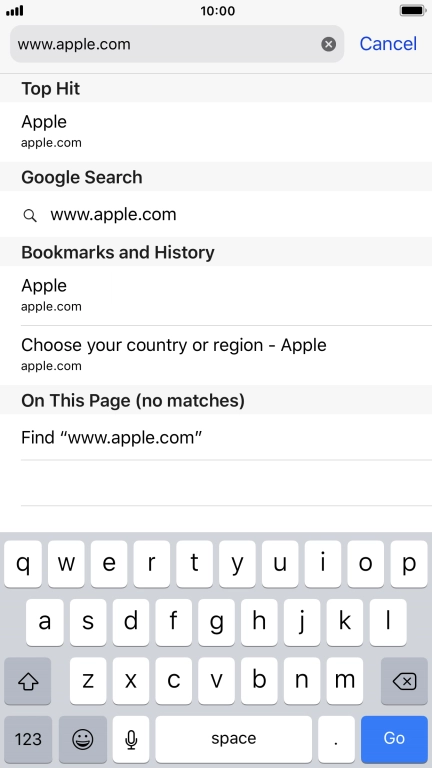Tap the microphone dictation key
Viewport: 432px width, 768px height.
tap(131, 739)
